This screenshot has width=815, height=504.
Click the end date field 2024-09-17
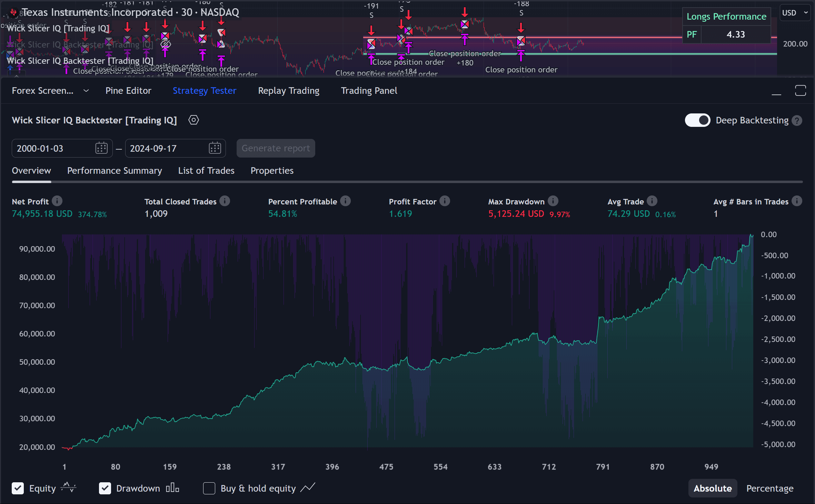[x=175, y=148]
